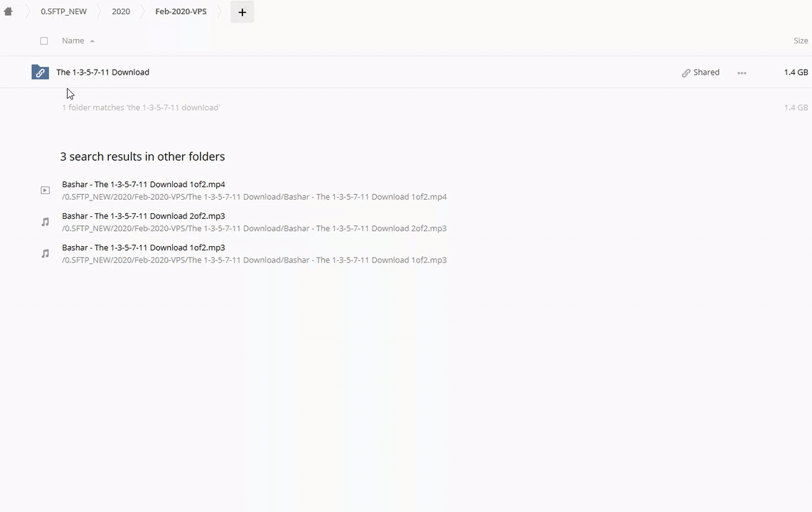This screenshot has height=512, width=812.
Task: Click '3 search results in other folders' heading
Action: point(142,156)
